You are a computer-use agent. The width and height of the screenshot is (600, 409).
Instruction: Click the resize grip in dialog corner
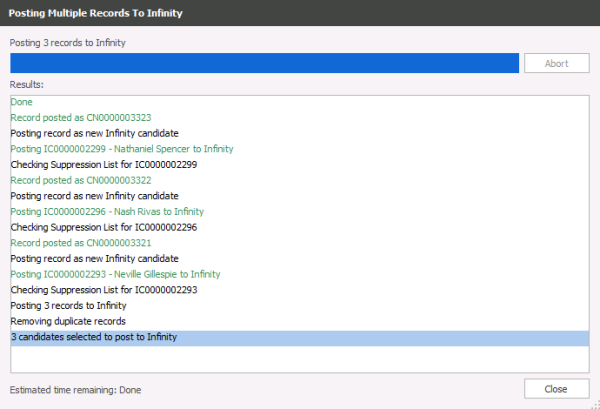593,402
